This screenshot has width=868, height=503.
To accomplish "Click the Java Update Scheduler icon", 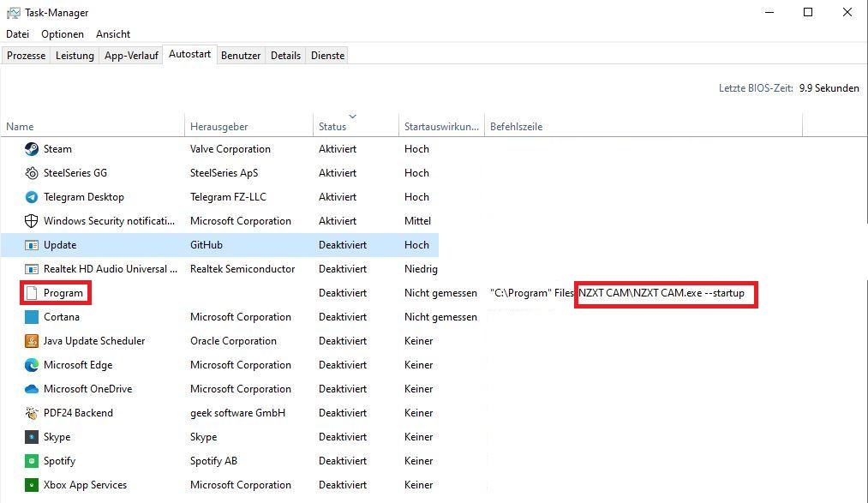I will [x=32, y=341].
